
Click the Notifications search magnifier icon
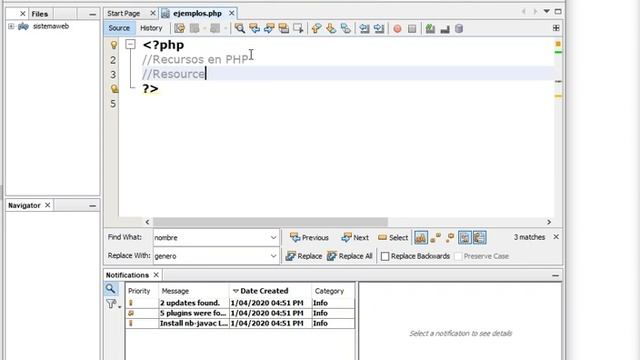point(111,289)
